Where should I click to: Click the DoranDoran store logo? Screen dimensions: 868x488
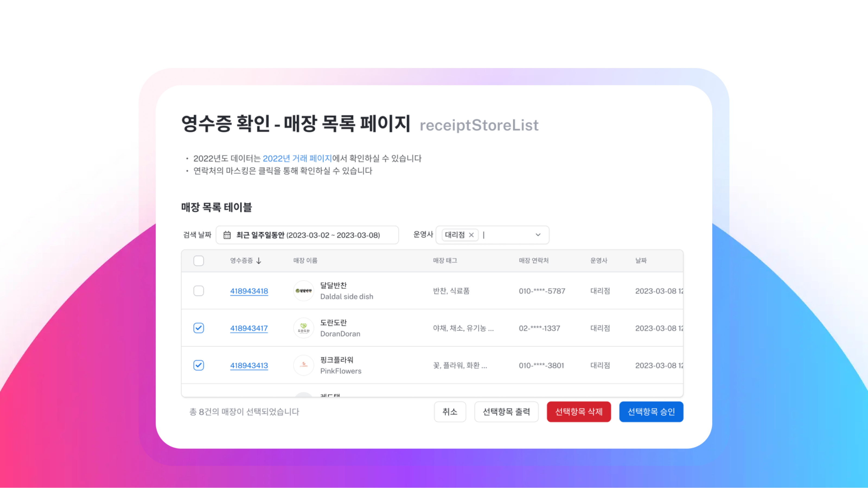(x=303, y=328)
